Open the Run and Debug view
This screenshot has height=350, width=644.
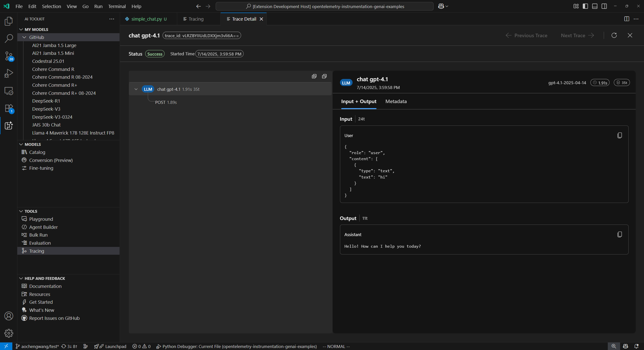9,73
